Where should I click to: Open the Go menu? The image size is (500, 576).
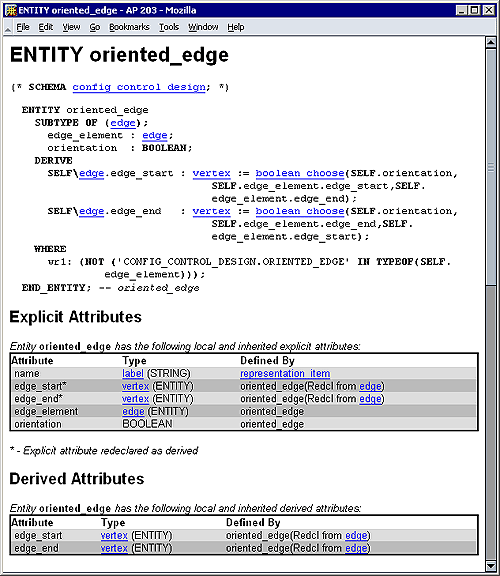click(95, 27)
